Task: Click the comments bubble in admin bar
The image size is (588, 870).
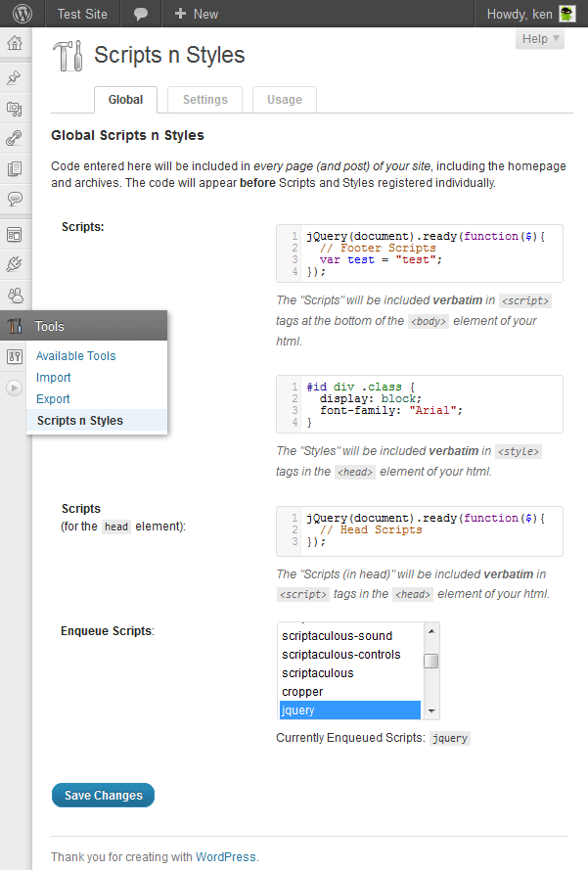Action: [141, 14]
